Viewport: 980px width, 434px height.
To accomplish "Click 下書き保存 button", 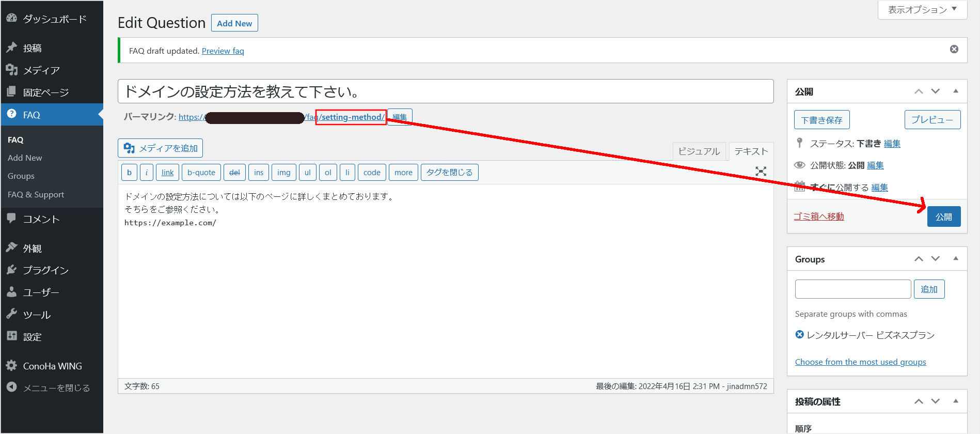I will (821, 120).
